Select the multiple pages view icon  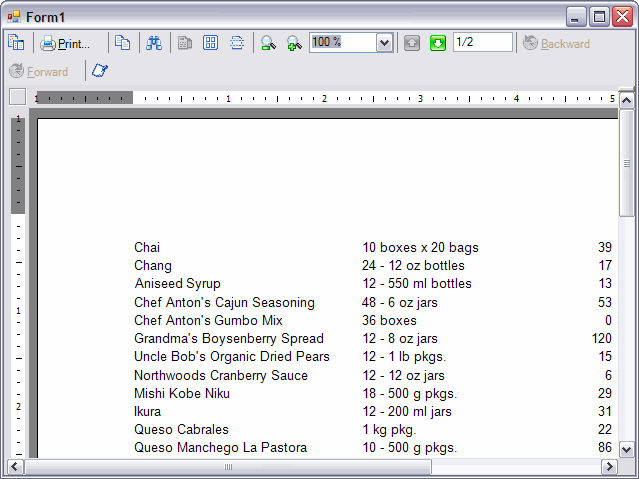211,43
